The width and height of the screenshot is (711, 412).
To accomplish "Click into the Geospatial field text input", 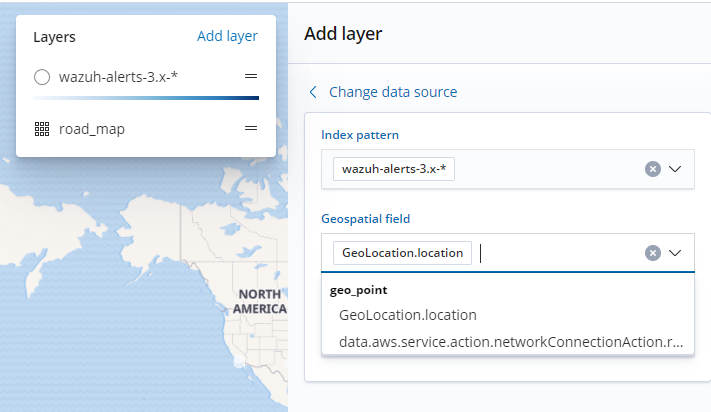I will [560, 253].
